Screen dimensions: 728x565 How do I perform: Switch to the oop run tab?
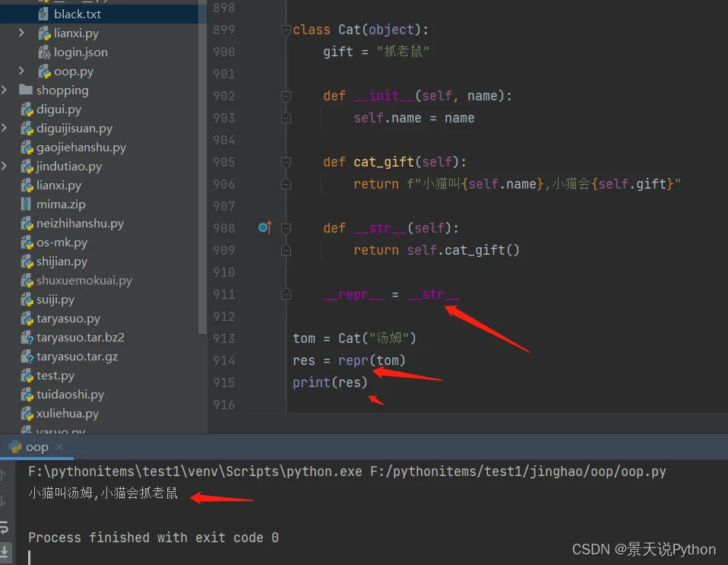pyautogui.click(x=36, y=447)
